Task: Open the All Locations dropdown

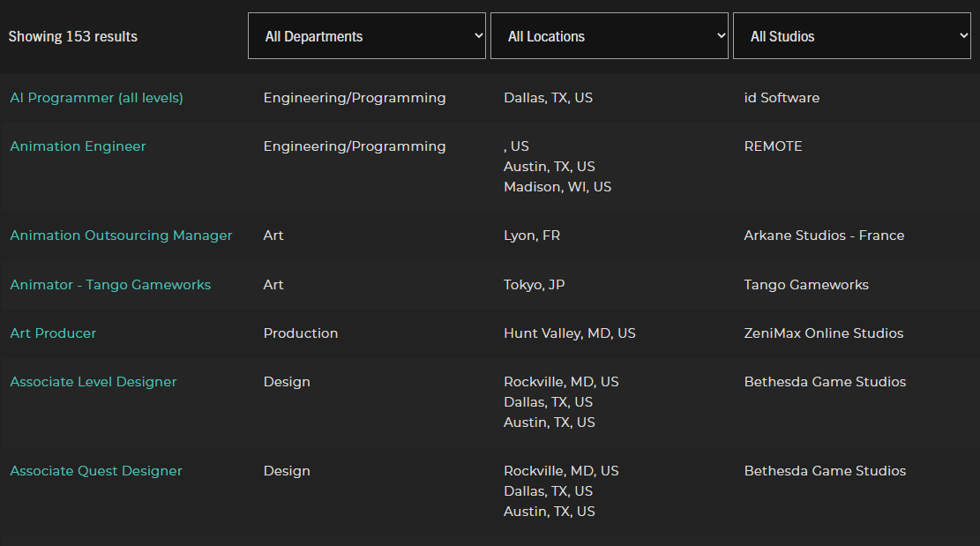Action: [x=610, y=36]
